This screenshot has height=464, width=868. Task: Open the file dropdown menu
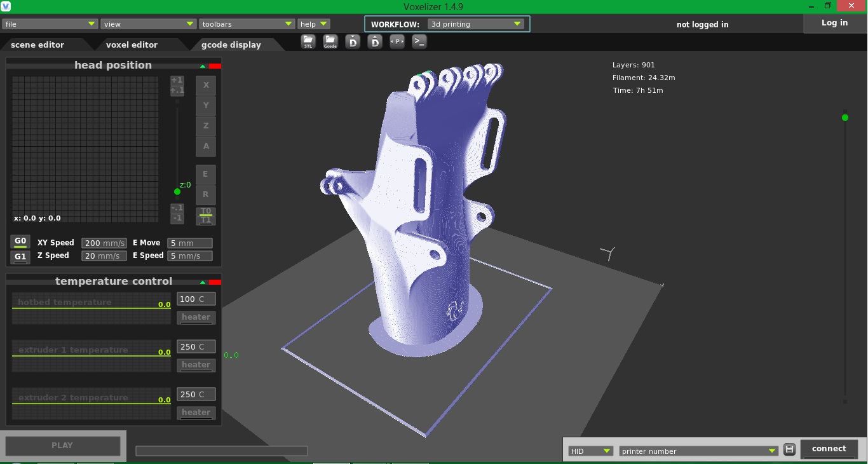[x=50, y=24]
